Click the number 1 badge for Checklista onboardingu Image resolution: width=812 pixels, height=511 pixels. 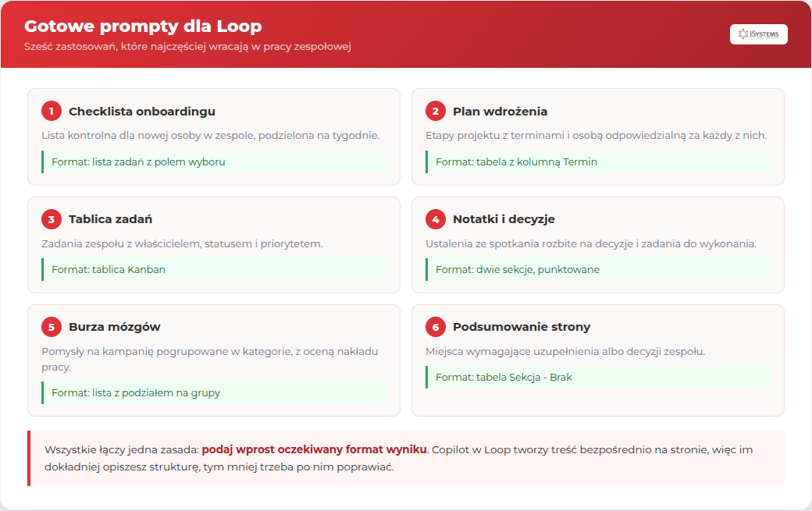52,112
